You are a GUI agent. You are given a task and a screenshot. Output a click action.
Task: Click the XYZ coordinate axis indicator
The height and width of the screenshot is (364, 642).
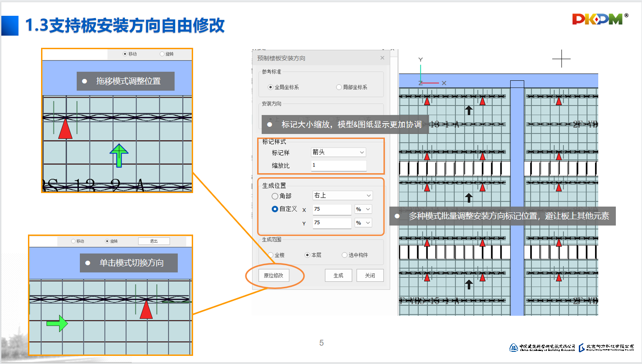pyautogui.click(x=431, y=72)
